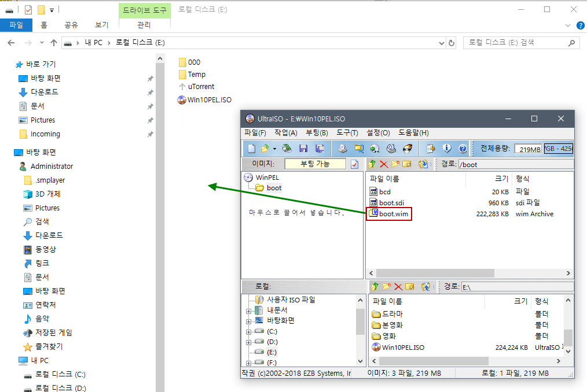
Task: Select the 드라마 folder in the local file list
Action: 392,314
